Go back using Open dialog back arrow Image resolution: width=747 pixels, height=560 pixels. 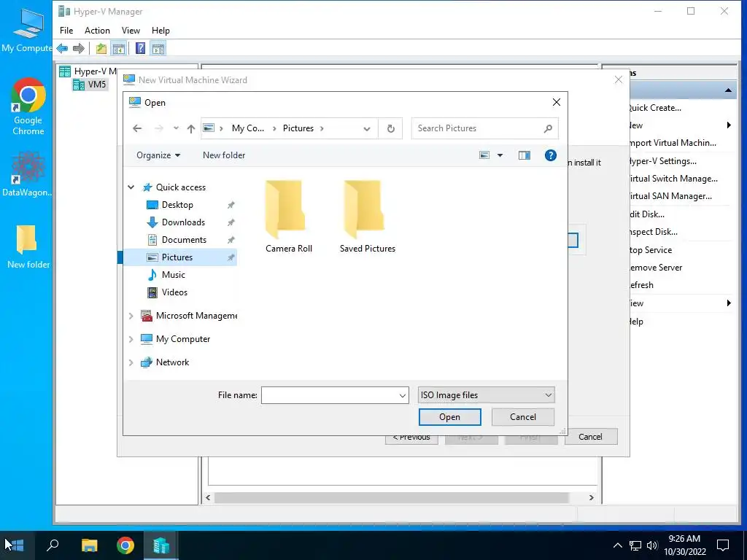137,128
